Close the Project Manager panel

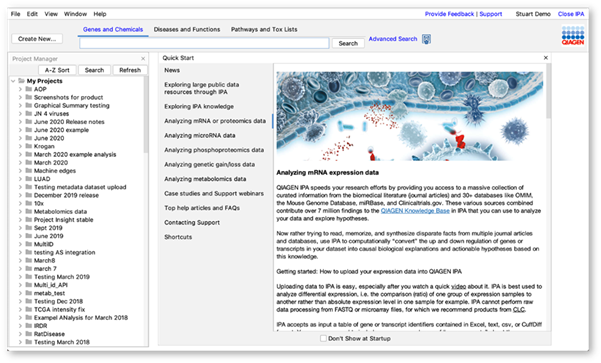pos(143,59)
